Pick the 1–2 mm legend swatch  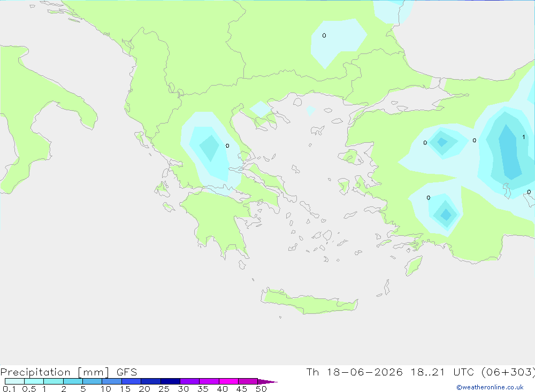click(53, 381)
